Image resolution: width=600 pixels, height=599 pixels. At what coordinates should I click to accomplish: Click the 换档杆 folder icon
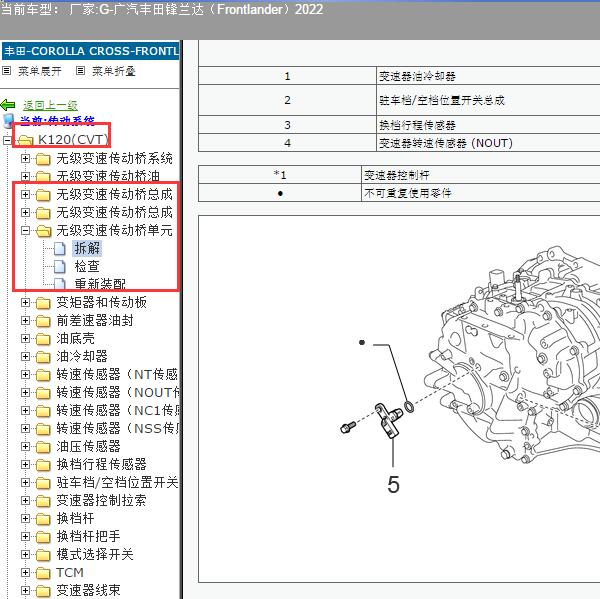[43, 519]
